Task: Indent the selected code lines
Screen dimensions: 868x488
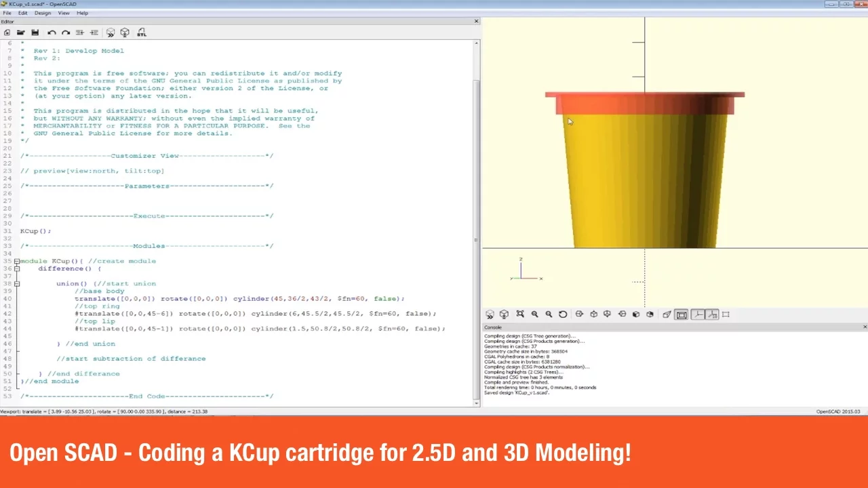Action: pos(94,33)
